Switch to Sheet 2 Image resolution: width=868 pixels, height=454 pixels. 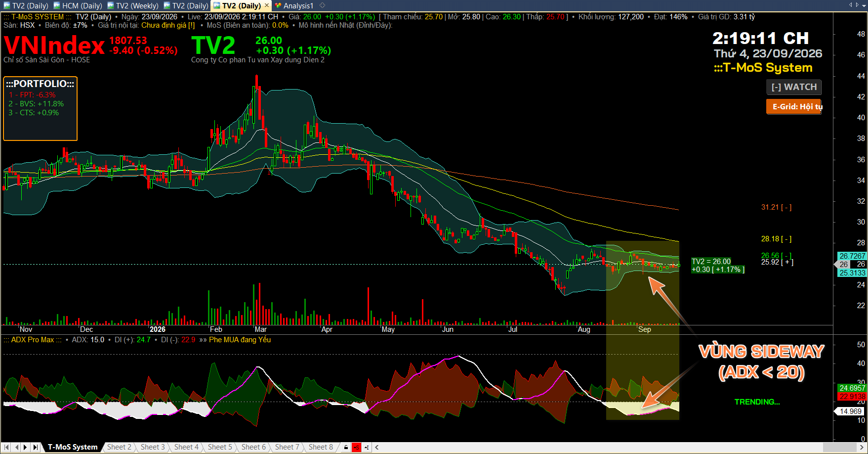[119, 447]
